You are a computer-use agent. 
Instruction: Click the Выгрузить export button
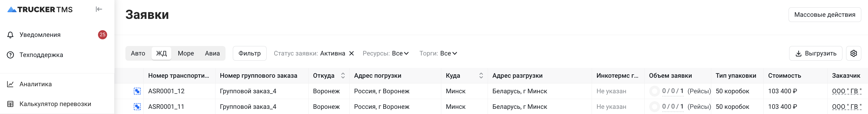coord(815,53)
